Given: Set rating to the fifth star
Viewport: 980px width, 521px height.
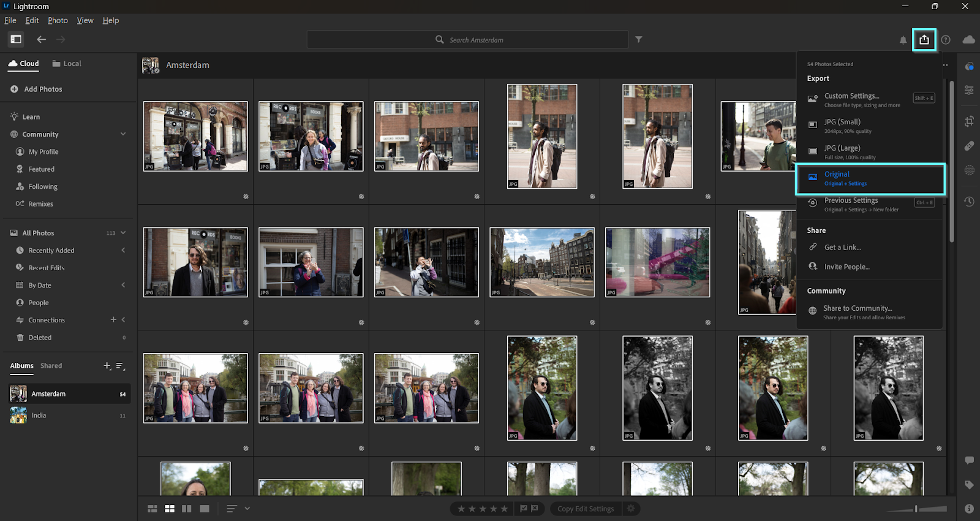Looking at the screenshot, I should pyautogui.click(x=504, y=509).
